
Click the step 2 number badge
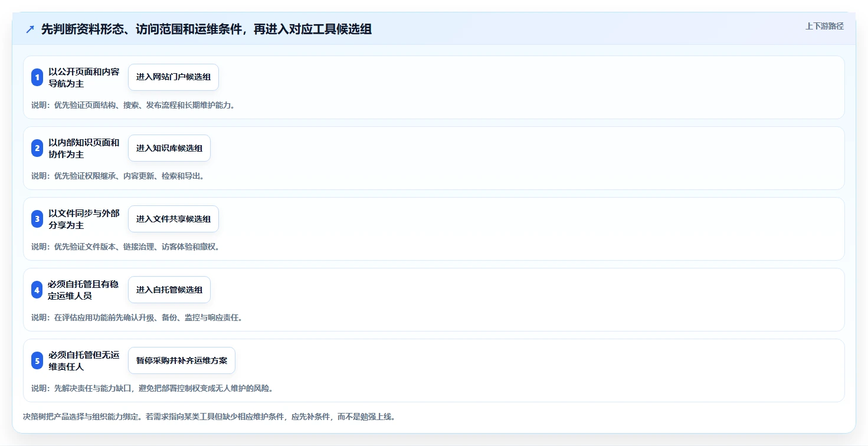tap(37, 148)
